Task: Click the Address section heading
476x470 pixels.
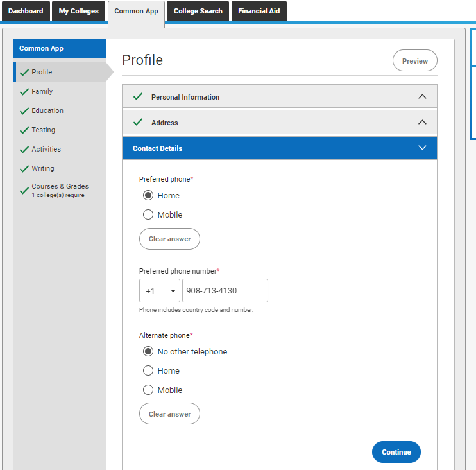Action: 164,123
